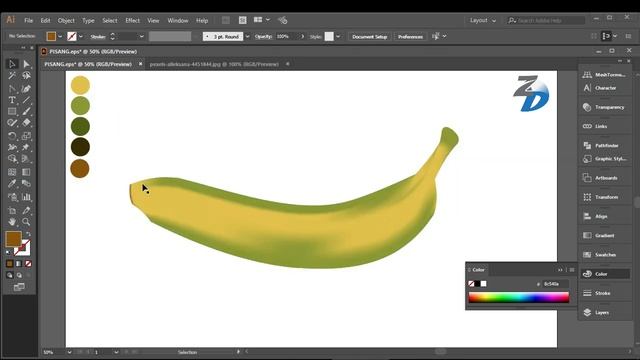Open the Pathfinder panel icon
Viewport: 640px width, 360px height.
click(587, 145)
